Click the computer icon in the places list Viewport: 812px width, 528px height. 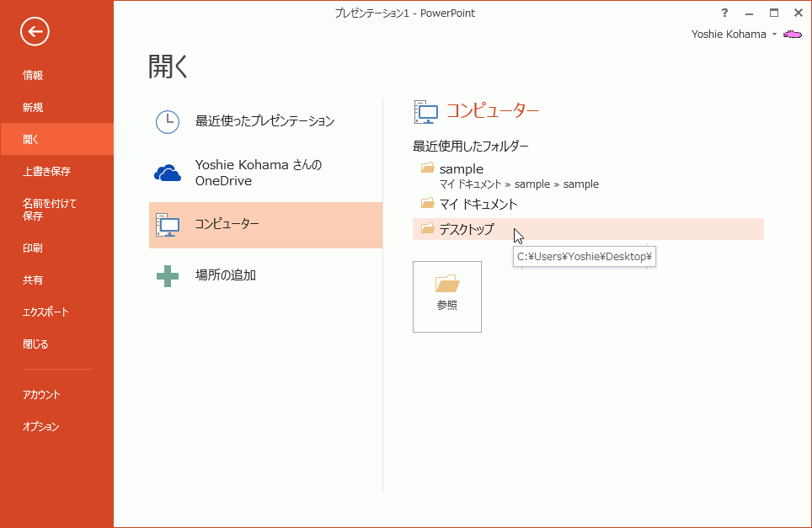(x=168, y=225)
